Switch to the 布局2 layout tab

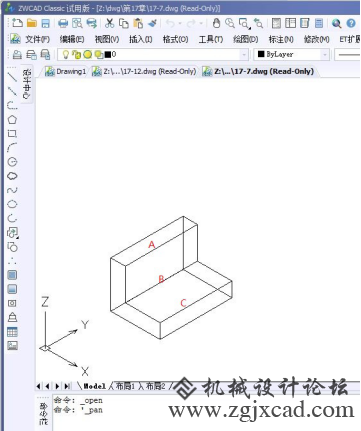tap(156, 386)
